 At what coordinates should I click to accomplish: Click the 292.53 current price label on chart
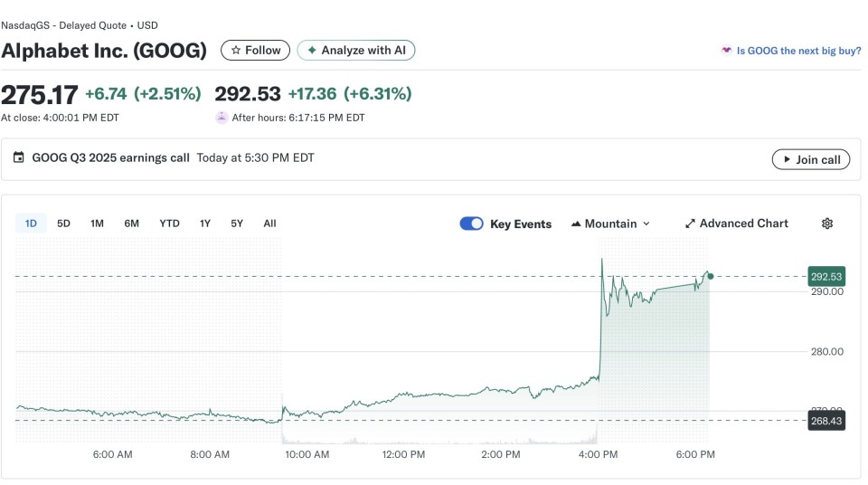click(x=826, y=276)
